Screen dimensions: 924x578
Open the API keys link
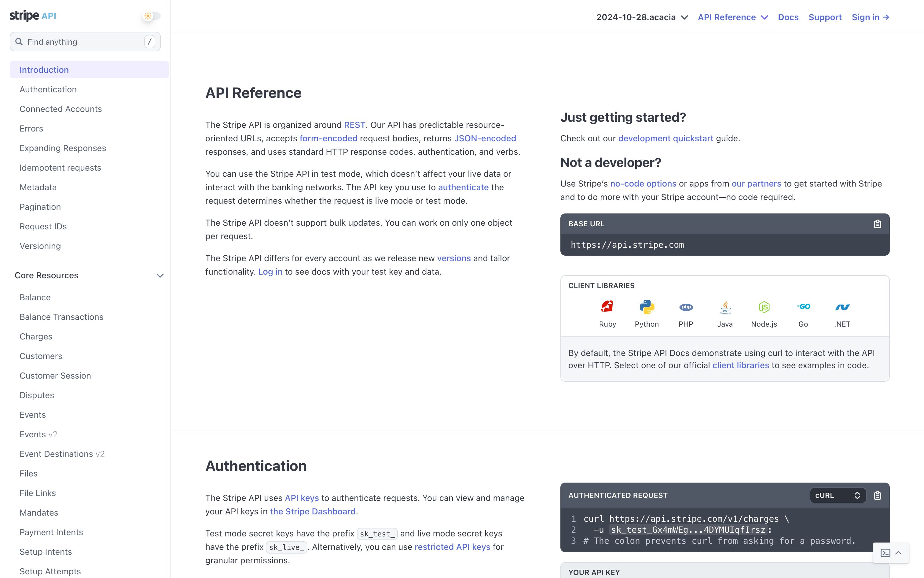302,498
